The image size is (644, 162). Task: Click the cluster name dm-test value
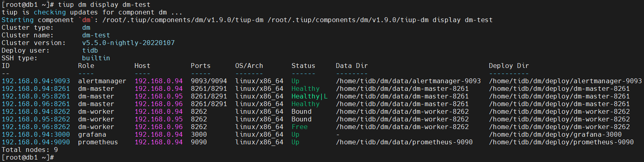pyautogui.click(x=96, y=35)
